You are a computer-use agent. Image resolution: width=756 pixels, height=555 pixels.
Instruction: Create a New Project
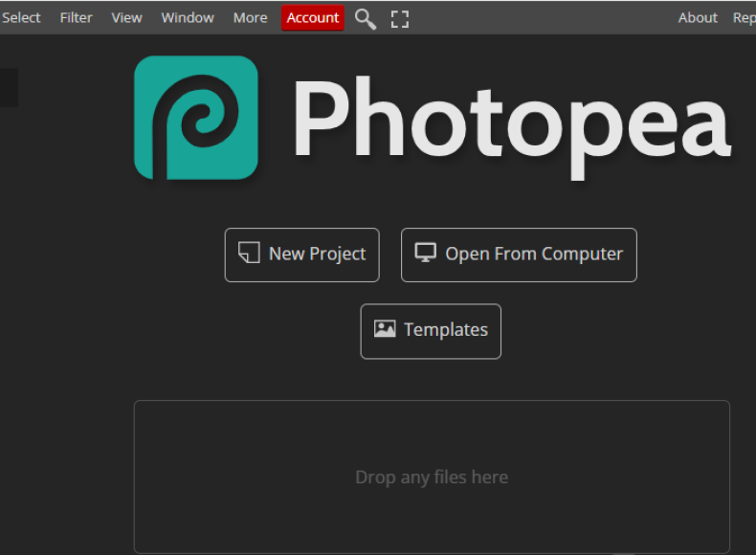coord(302,255)
